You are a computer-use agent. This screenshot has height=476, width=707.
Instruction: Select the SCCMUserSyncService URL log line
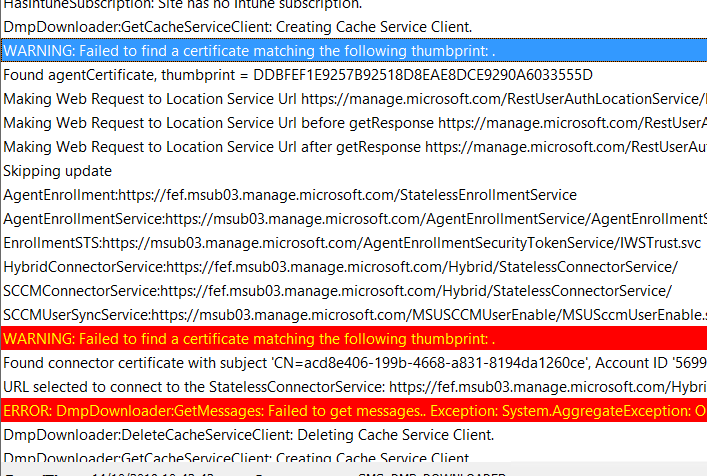pyautogui.click(x=354, y=315)
